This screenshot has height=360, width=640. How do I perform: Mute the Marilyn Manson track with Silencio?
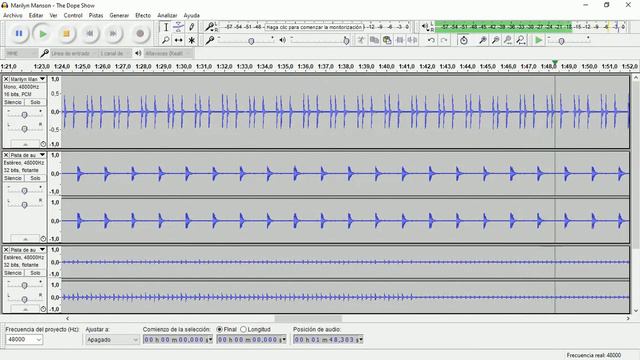[13, 102]
